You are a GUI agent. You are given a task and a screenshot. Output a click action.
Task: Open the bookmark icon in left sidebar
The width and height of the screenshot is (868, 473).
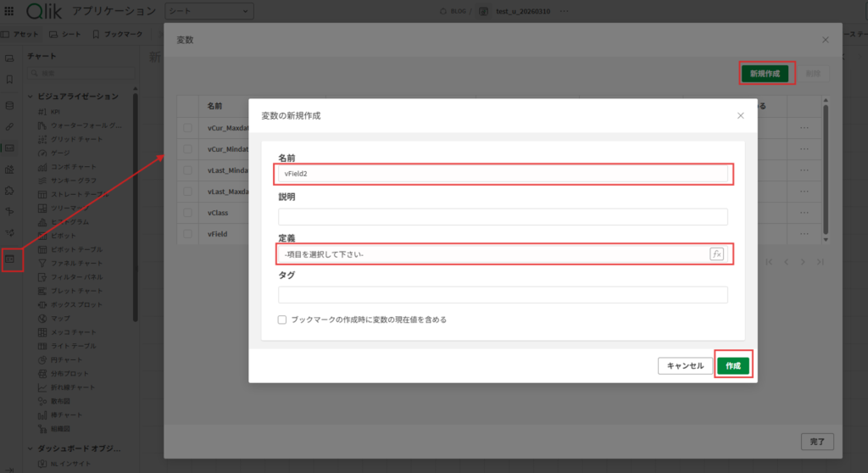pos(10,80)
